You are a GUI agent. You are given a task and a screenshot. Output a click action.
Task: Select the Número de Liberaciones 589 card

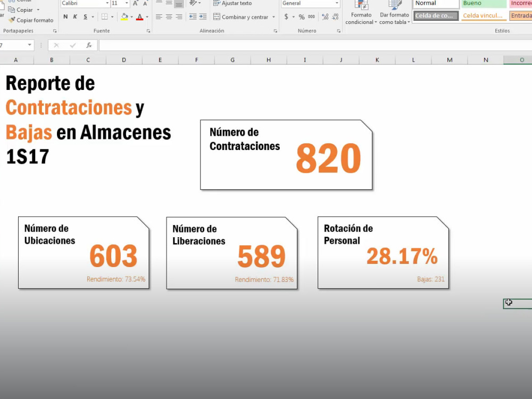232,253
